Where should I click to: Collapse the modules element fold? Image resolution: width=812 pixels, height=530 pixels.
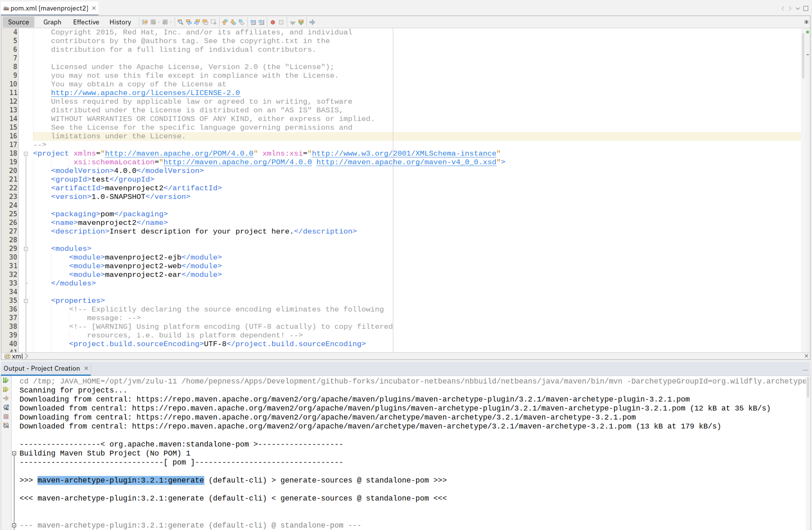click(26, 249)
